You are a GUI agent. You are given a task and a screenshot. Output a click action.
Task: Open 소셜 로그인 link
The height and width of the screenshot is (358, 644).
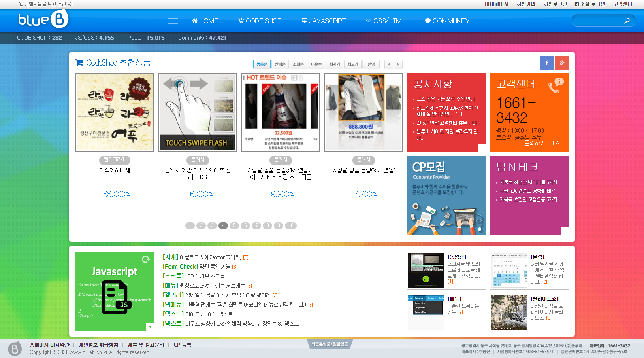(x=590, y=4)
